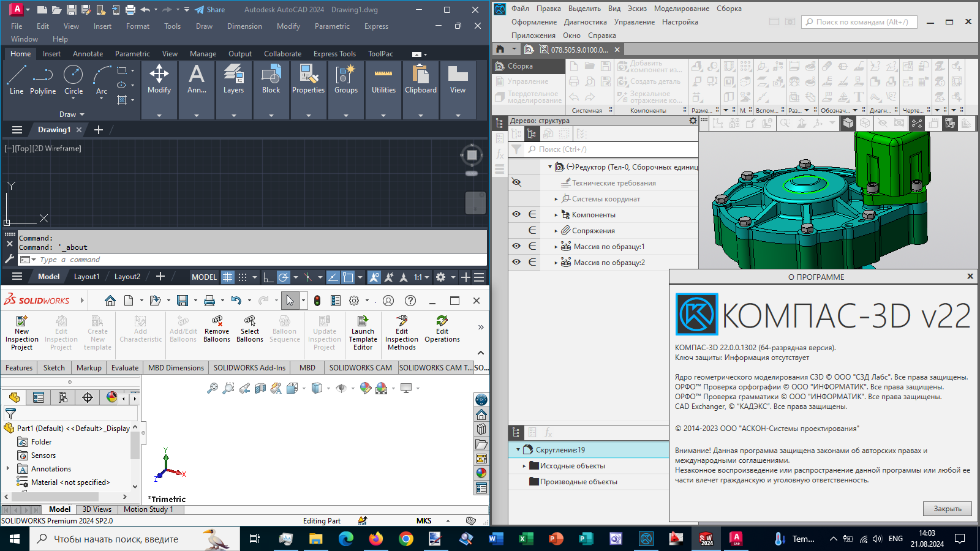The image size is (980, 551).
Task: Open KOMPAS tree settings gear icon
Action: point(693,121)
